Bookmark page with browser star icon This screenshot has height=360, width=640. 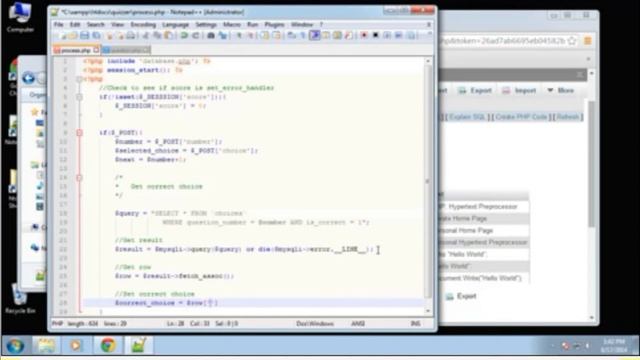pos(572,40)
